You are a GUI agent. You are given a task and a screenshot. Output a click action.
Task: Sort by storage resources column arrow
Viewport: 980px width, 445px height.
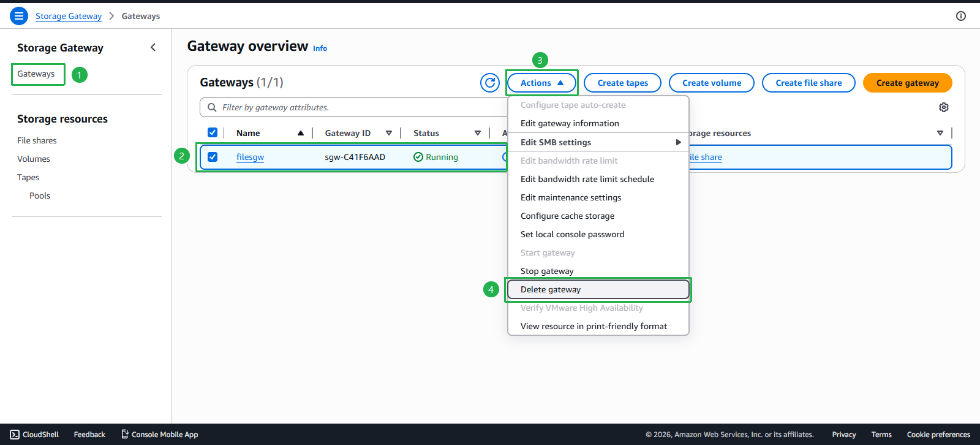940,133
